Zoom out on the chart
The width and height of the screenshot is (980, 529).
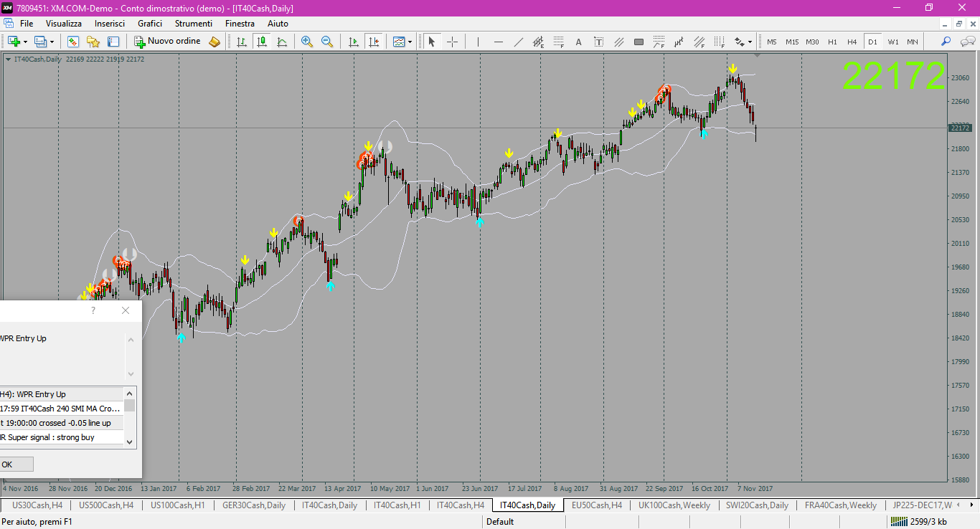(327, 42)
